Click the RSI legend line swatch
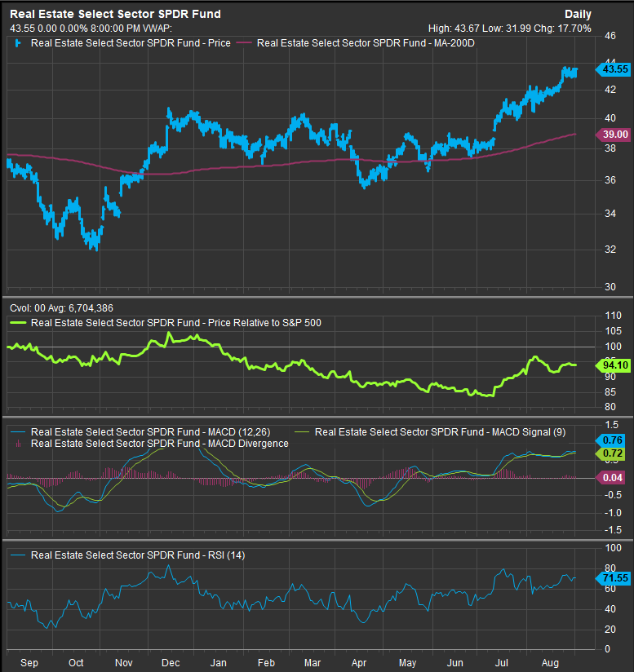The width and height of the screenshot is (634, 672). pyautogui.click(x=18, y=555)
